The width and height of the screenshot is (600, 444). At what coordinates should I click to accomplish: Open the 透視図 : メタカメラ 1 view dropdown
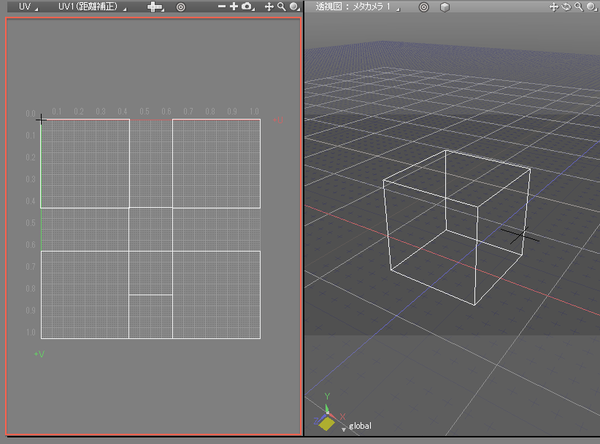click(x=358, y=7)
